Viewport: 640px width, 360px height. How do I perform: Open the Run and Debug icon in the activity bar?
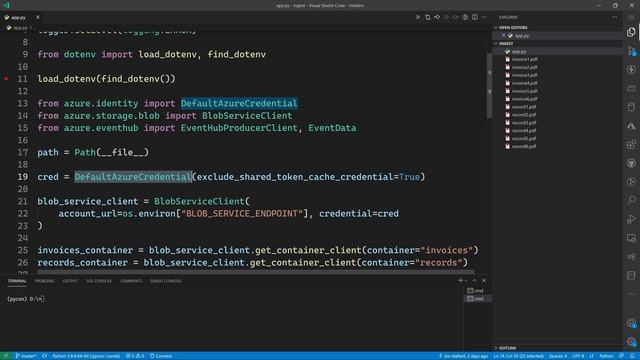click(631, 219)
